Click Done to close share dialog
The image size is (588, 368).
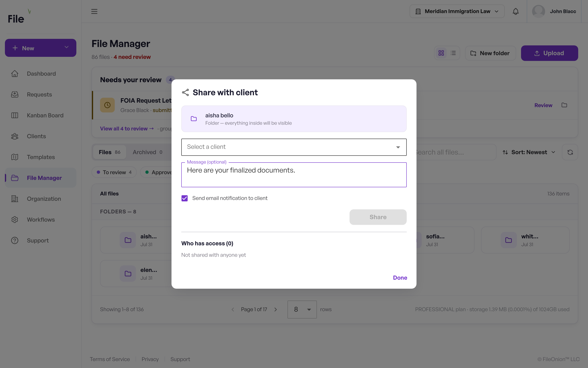point(400,278)
